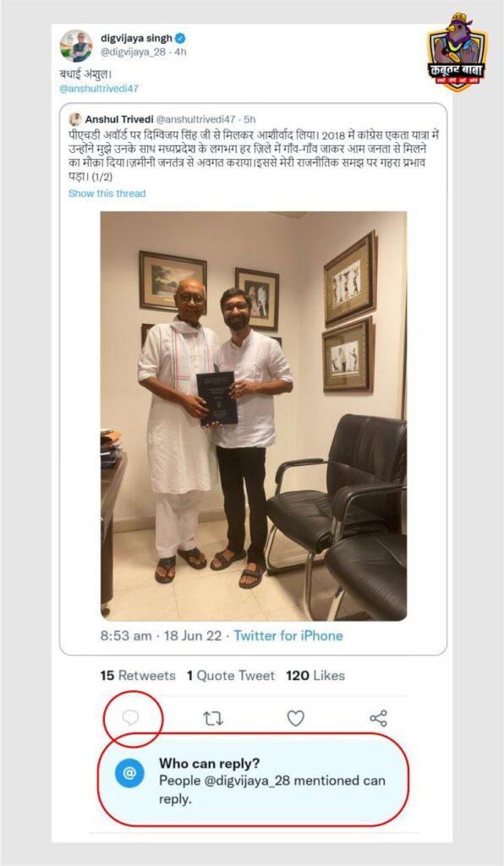View the 120 Likes list
Viewport: 504px width, 866px height.
(x=315, y=676)
